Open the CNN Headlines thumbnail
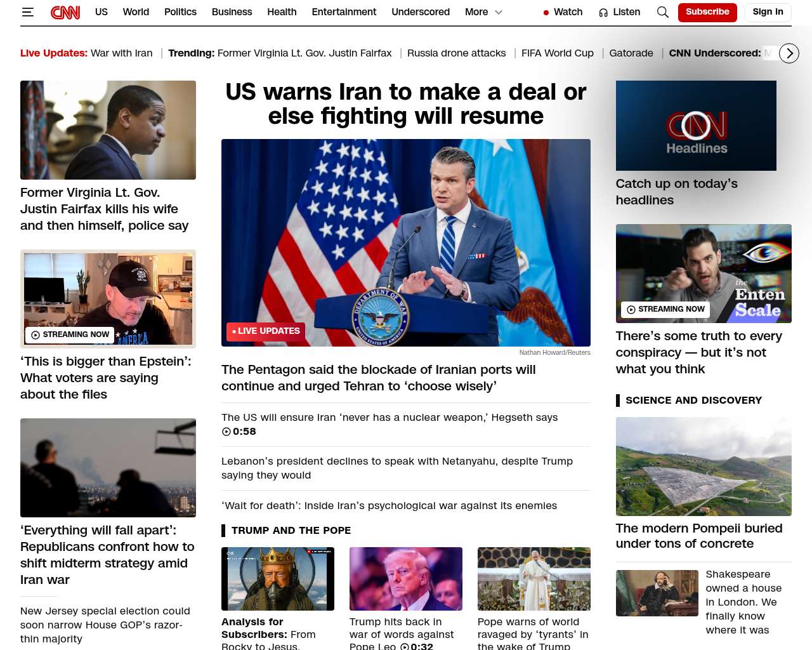The height and width of the screenshot is (650, 812). tap(696, 126)
